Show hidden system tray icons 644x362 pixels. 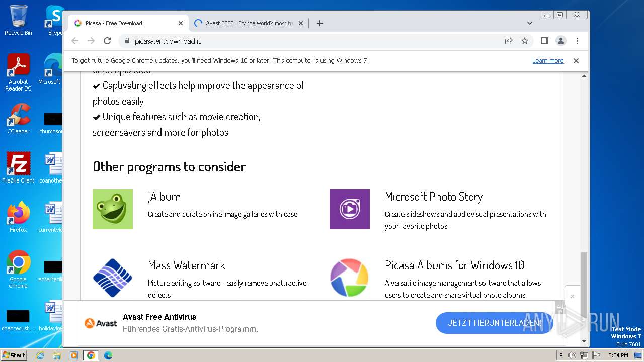[x=561, y=355]
